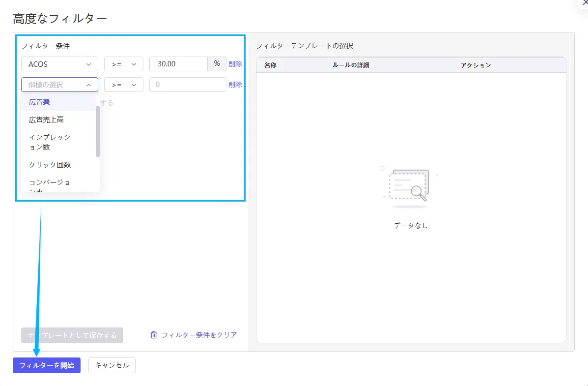Screen dimensions: 588x386
Task: Click the データなし text
Action: point(411,225)
